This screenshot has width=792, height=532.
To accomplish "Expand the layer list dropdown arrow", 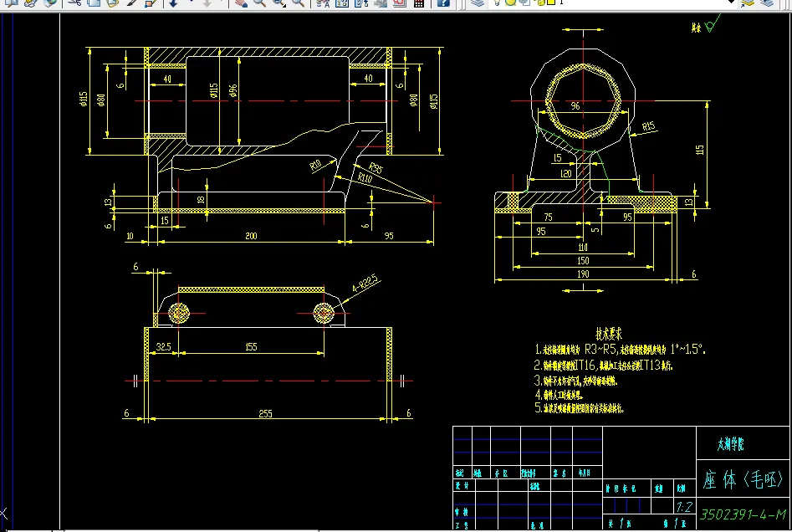I will tap(730, 3).
